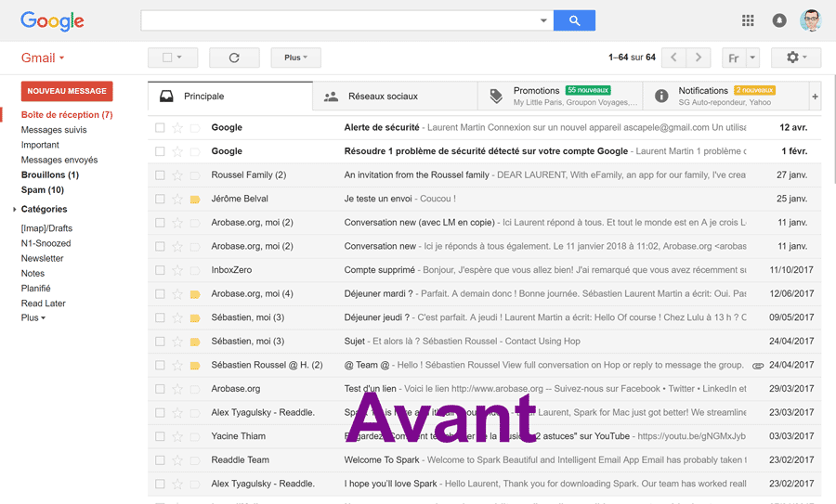
Task: Go to previous page arrow
Action: [x=673, y=58]
